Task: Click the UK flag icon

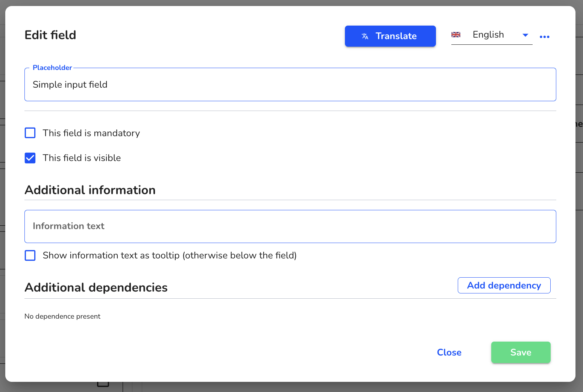Action: 456,35
